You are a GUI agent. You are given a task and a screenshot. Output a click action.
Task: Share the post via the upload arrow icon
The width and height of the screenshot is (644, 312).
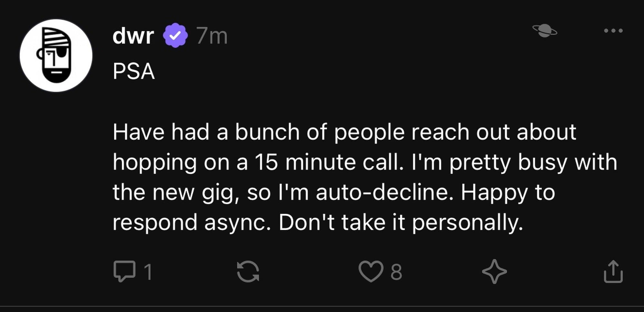coord(613,272)
